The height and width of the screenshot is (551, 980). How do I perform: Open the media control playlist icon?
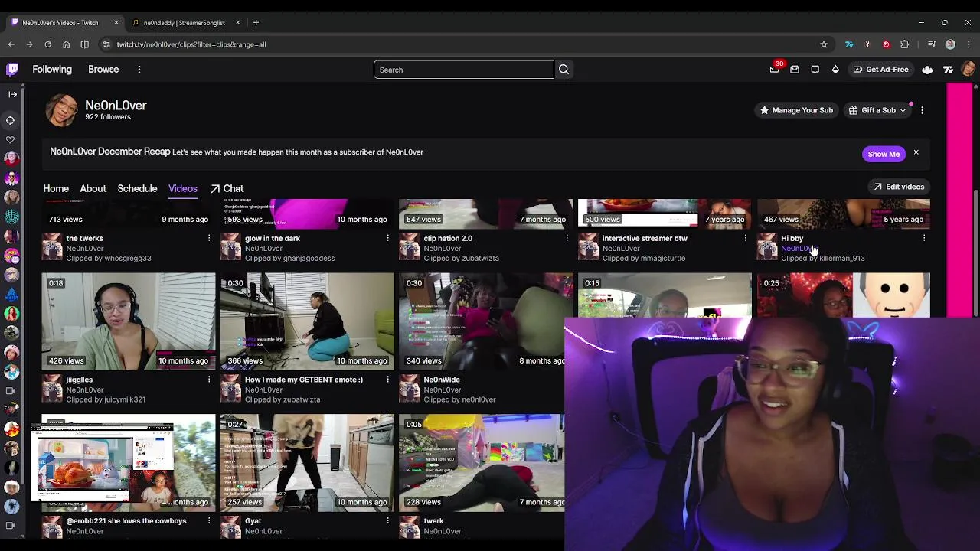[932, 44]
